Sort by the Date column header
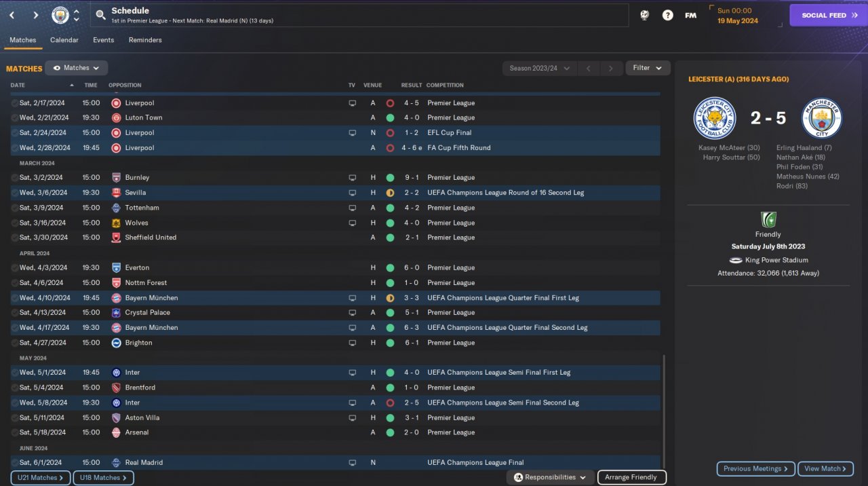This screenshot has width=868, height=486. [x=18, y=85]
